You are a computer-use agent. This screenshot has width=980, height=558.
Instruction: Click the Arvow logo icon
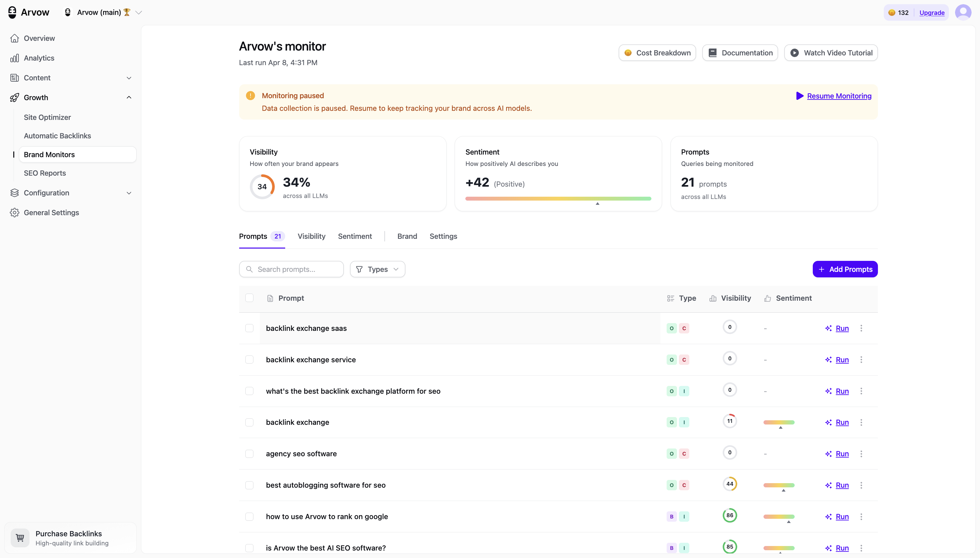tap(12, 12)
